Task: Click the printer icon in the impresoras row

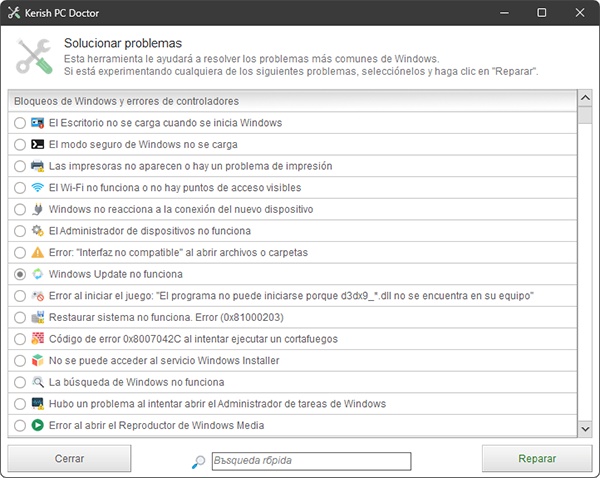Action: tap(38, 166)
